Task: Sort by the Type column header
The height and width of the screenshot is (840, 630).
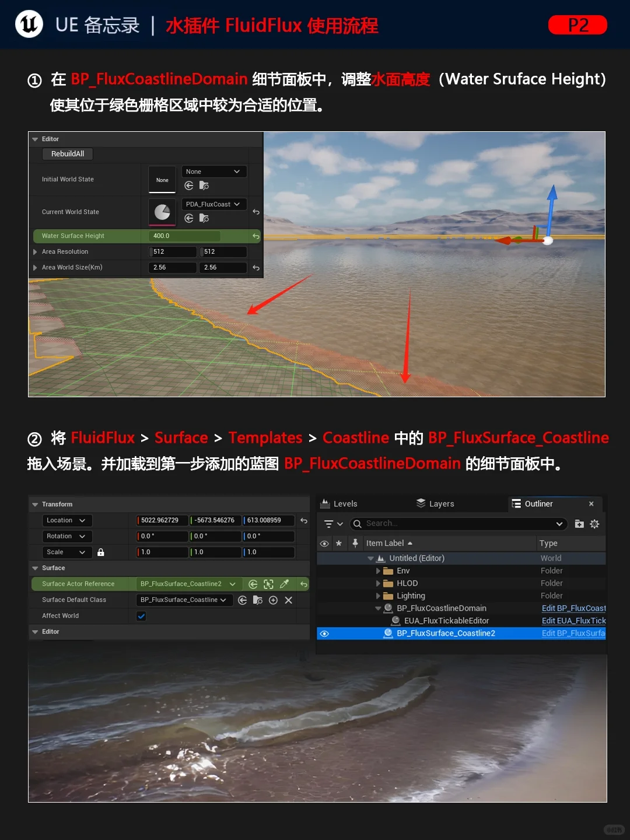Action: tap(548, 543)
